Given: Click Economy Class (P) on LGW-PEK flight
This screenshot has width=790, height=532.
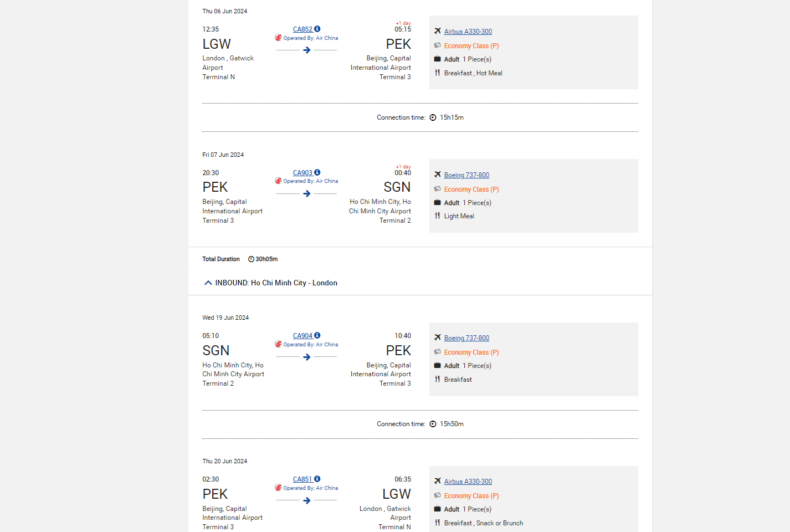Looking at the screenshot, I should click(x=471, y=46).
